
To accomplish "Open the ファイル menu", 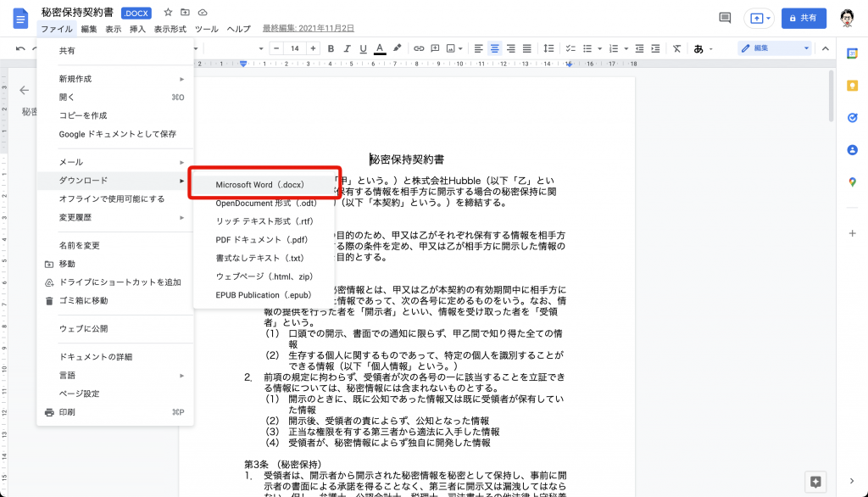I will (x=57, y=29).
